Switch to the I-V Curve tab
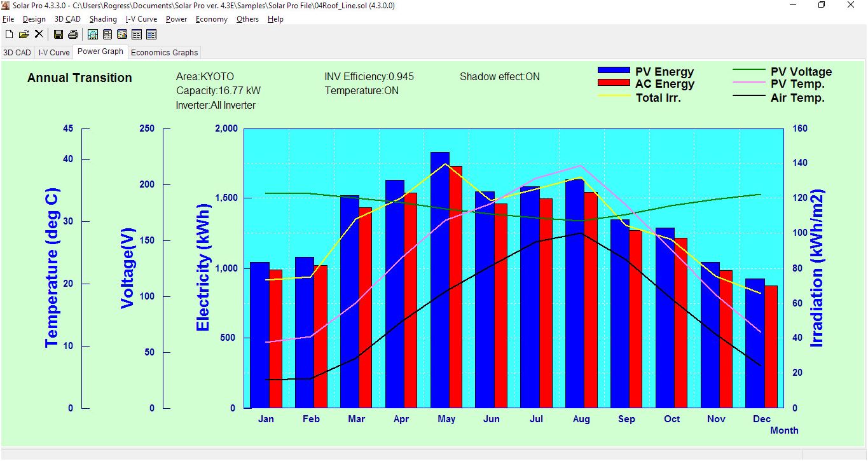The height and width of the screenshot is (461, 868). tap(54, 53)
